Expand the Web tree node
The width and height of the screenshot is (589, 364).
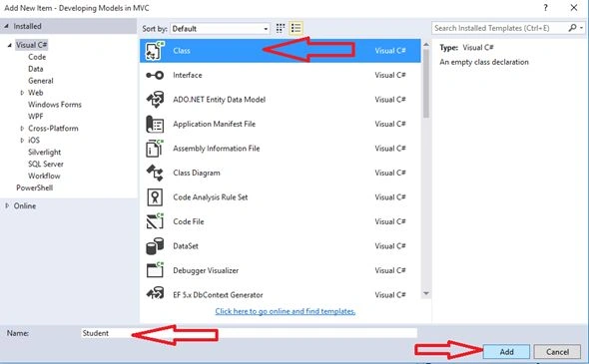pos(22,93)
